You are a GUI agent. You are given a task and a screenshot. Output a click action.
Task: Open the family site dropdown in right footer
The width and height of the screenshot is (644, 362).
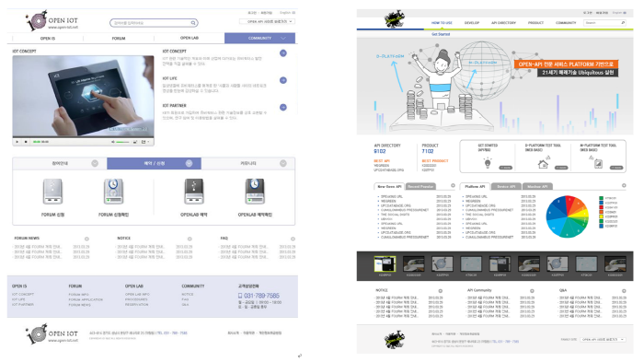[x=603, y=339]
